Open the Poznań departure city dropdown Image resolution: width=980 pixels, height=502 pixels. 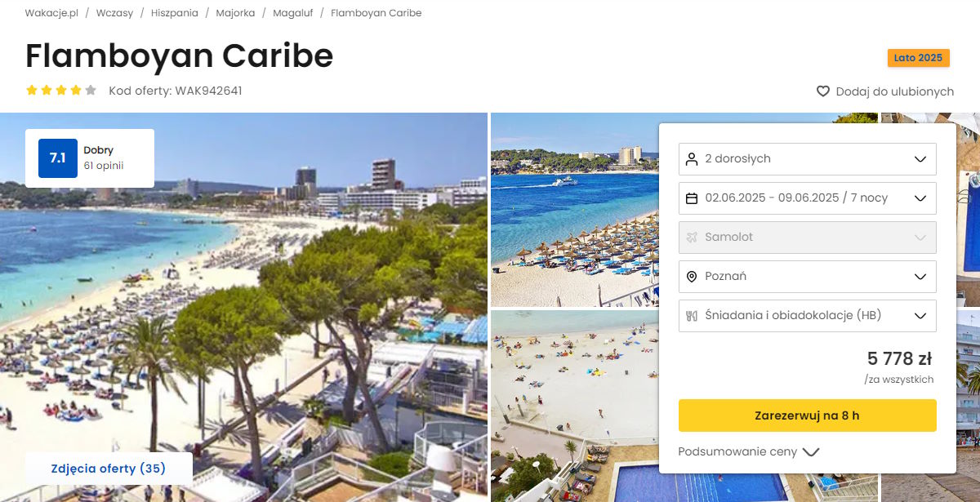[808, 276]
